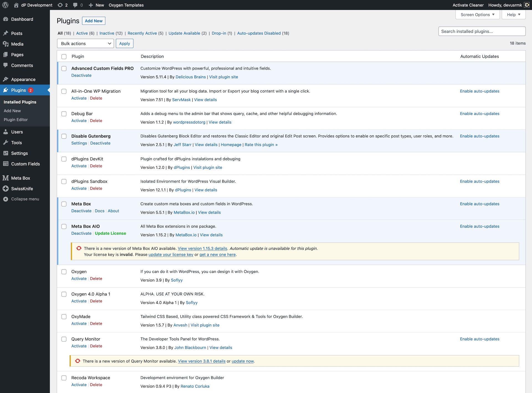
Task: Click the SwissKnife plus icon in sidebar
Action: click(x=6, y=189)
